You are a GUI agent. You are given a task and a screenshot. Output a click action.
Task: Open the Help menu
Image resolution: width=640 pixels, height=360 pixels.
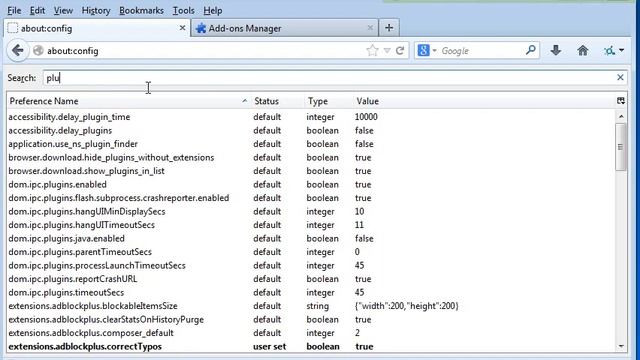(213, 11)
